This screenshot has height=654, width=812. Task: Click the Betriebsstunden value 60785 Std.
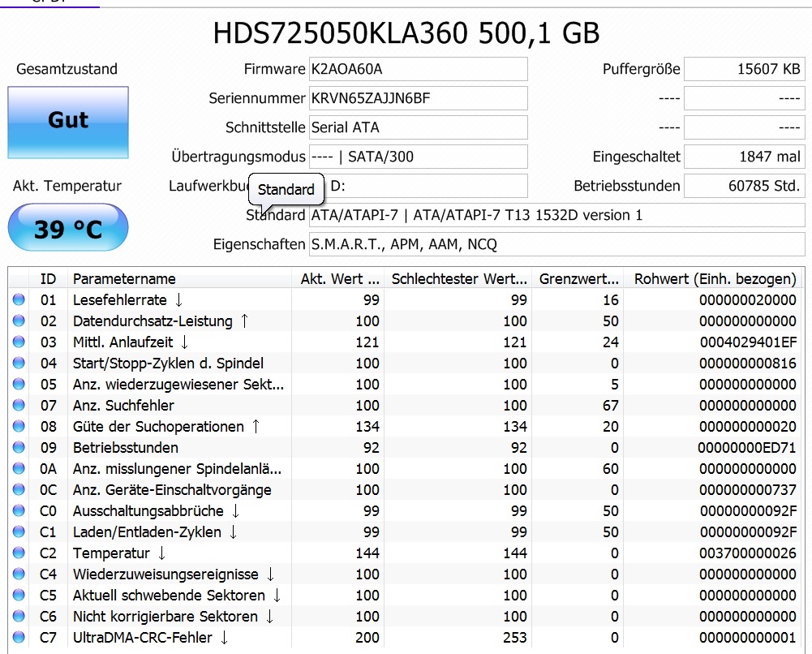click(x=744, y=185)
